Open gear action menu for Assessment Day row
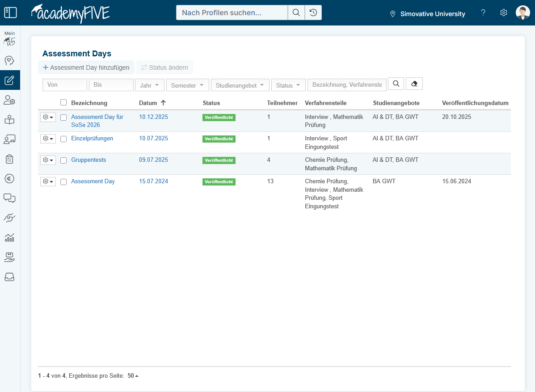Viewport: 535px width, 392px height. point(48,181)
